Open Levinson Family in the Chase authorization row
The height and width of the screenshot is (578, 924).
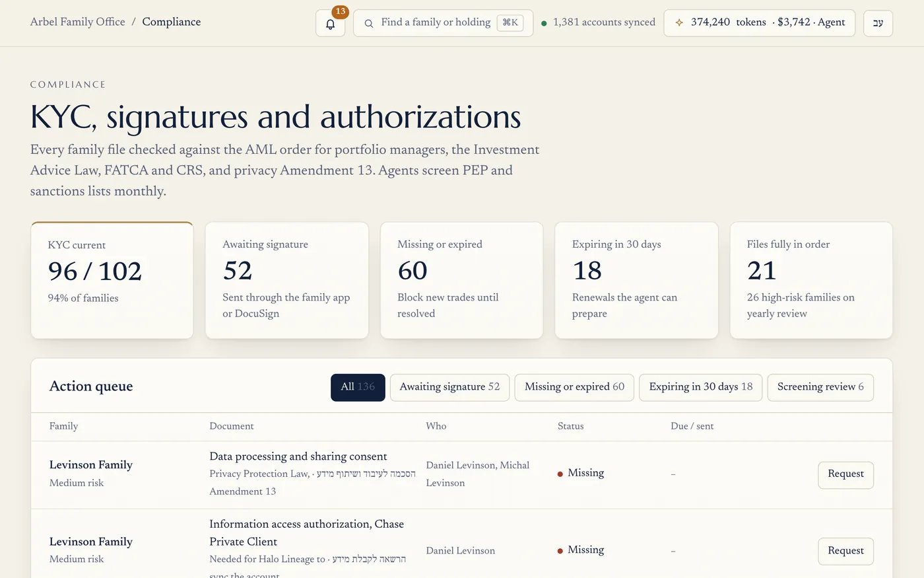click(91, 542)
